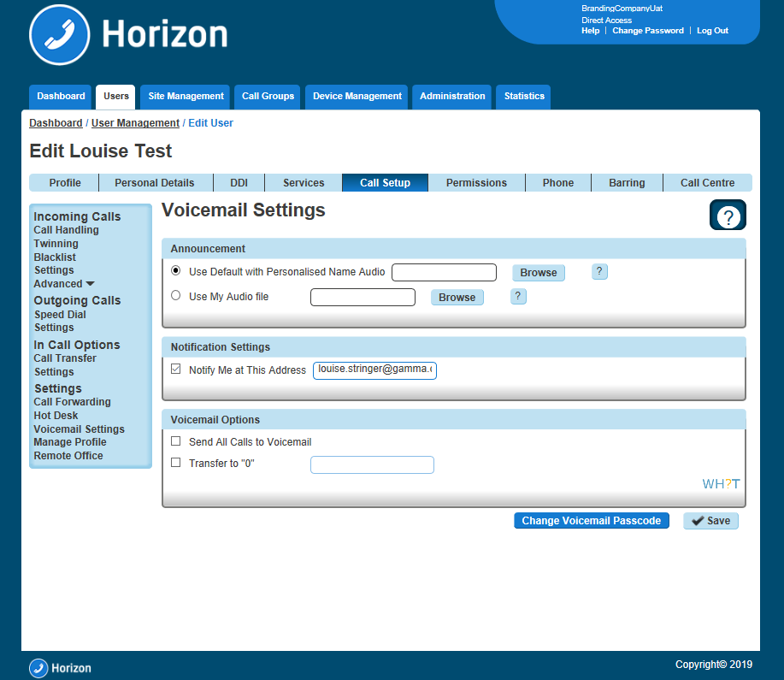
Task: Switch to the Phone sub-tab
Action: pyautogui.click(x=558, y=183)
